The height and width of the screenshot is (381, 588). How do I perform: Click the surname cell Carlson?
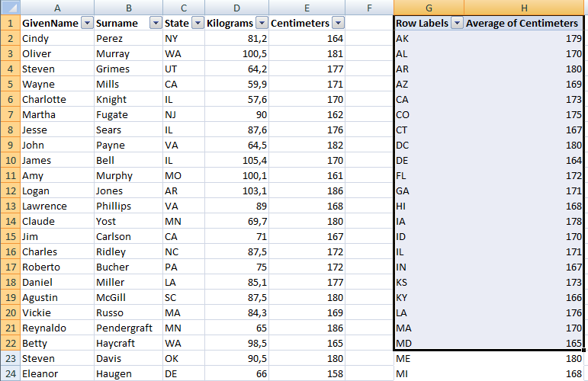pos(129,236)
